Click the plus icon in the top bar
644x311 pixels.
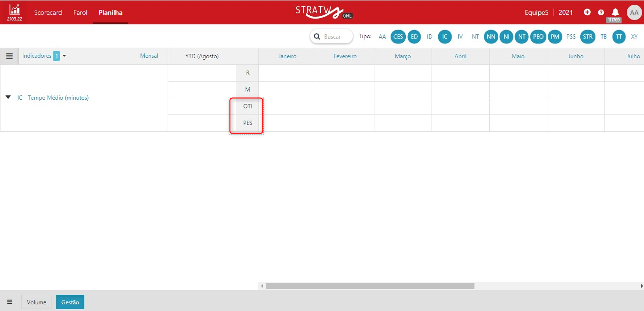pyautogui.click(x=587, y=12)
